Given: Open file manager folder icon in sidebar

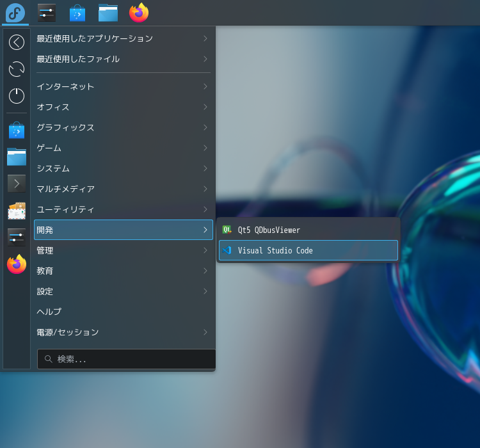Looking at the screenshot, I should 17,157.
